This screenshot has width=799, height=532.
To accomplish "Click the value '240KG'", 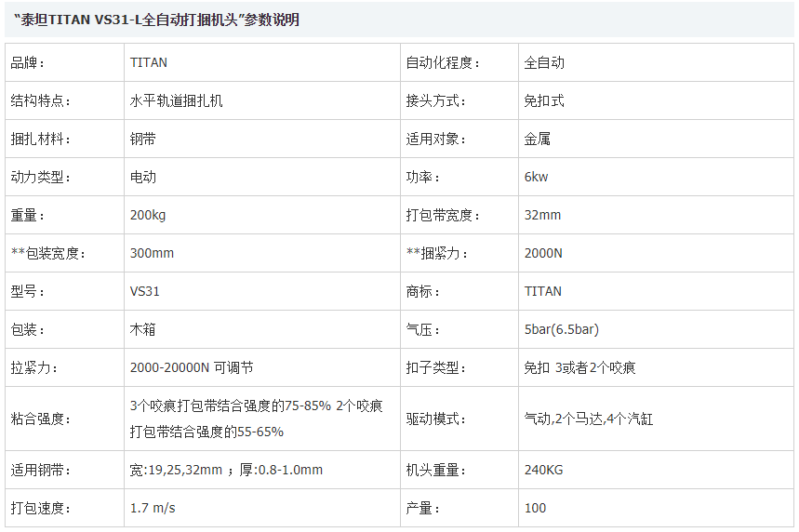I will 544,470.
